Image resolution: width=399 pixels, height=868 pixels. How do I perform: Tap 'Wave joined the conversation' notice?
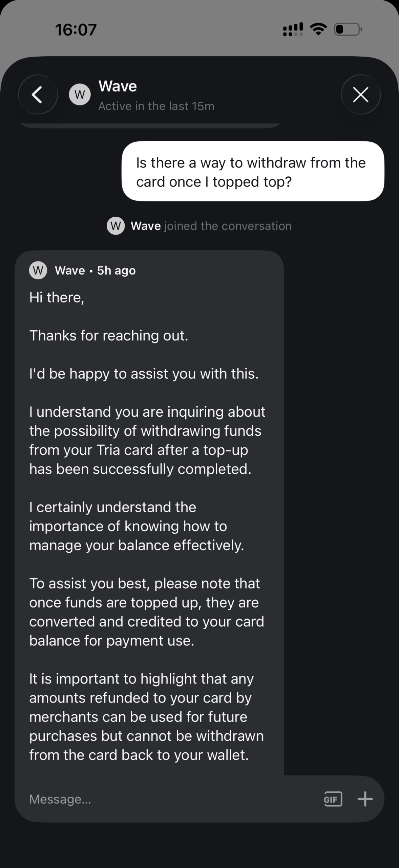click(x=211, y=226)
